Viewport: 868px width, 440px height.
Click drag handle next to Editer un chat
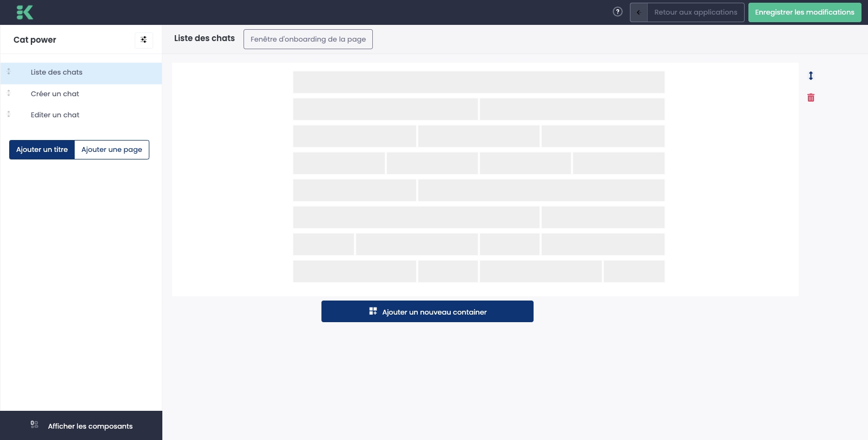click(9, 115)
